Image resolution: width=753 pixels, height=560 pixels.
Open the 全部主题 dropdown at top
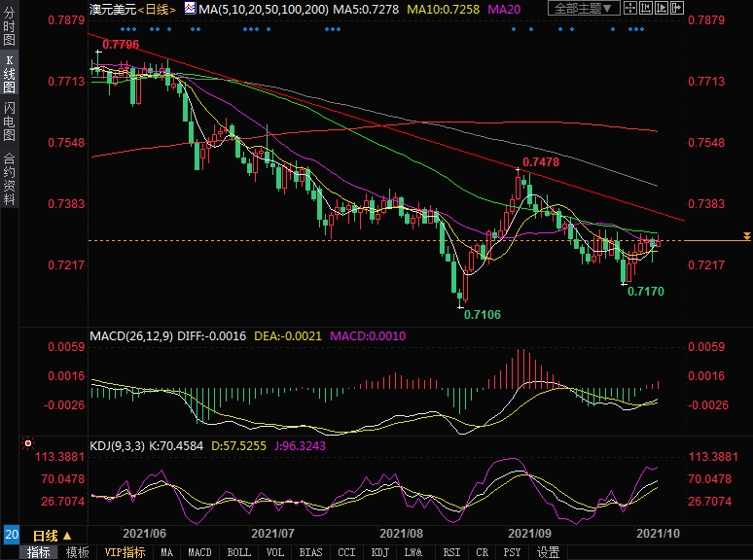[x=583, y=9]
